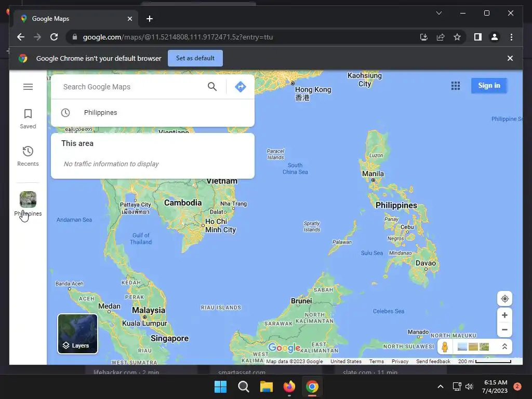
Task: Open the Google Maps hamburger menu
Action: pos(28,87)
